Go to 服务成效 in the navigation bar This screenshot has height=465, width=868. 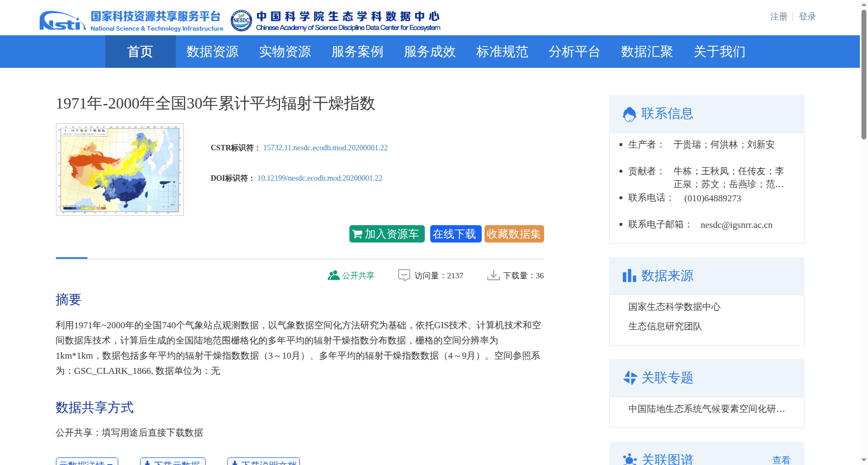[x=430, y=52]
